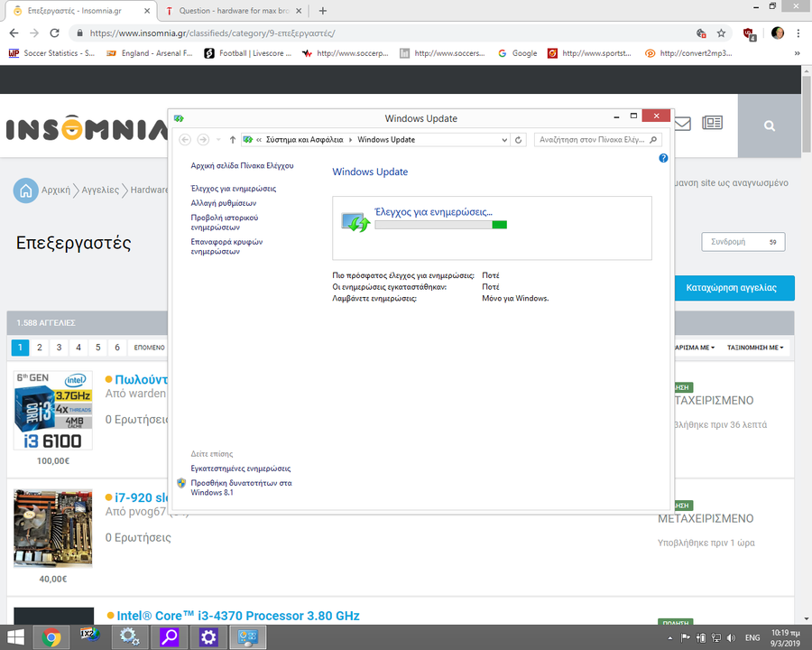The height and width of the screenshot is (650, 812).
Task: Click ΕΠΟΜΕΝΟ next page button
Action: (x=149, y=348)
